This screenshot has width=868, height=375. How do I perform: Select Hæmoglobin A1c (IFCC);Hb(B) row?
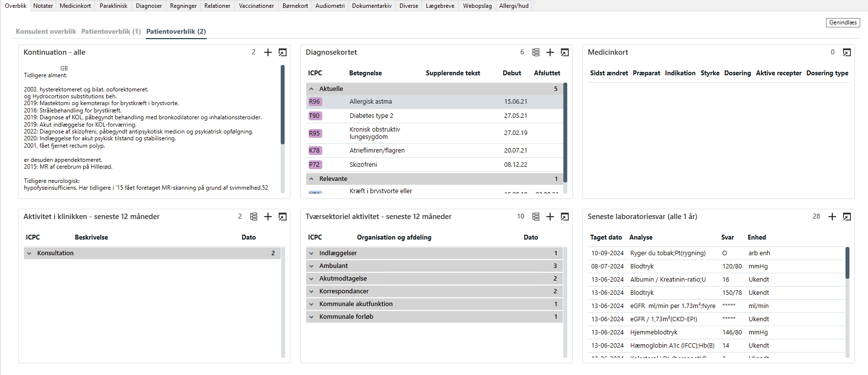click(716, 346)
